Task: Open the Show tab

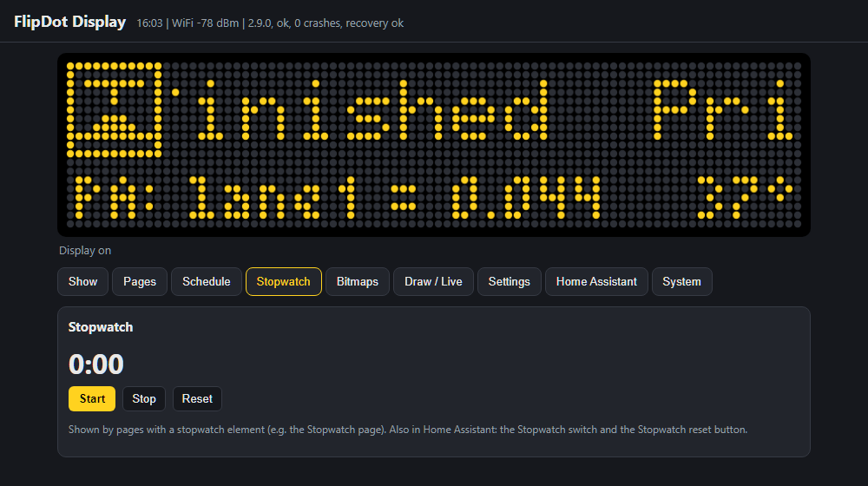Action: pos(82,282)
